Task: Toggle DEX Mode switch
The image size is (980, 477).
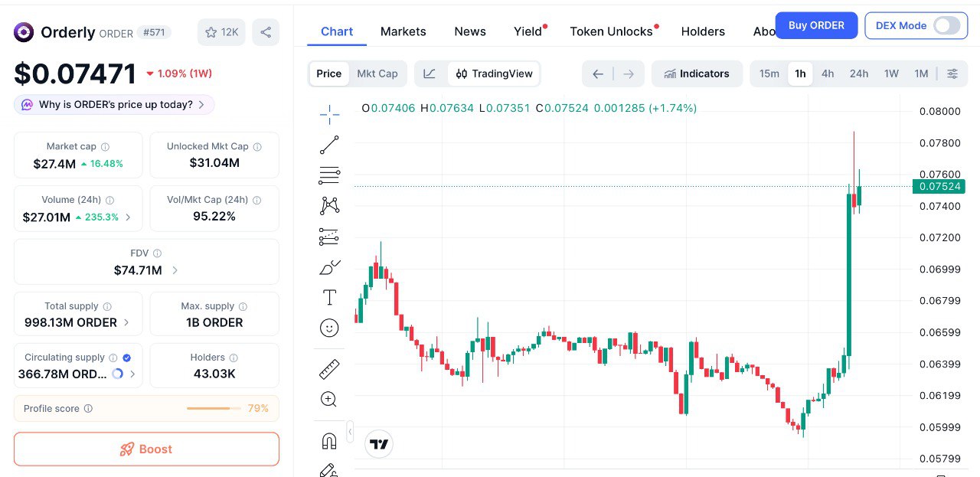Action: (946, 25)
